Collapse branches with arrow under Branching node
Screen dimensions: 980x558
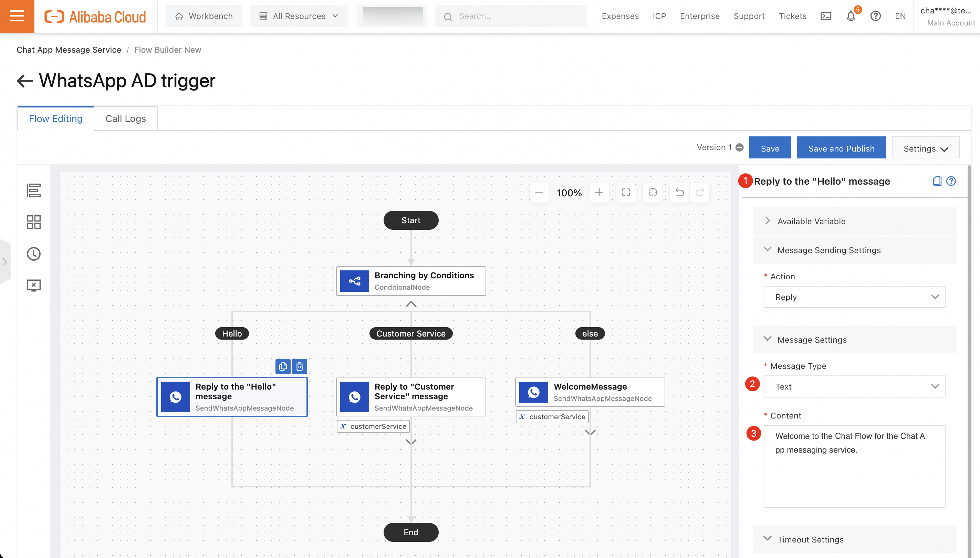pyautogui.click(x=411, y=304)
